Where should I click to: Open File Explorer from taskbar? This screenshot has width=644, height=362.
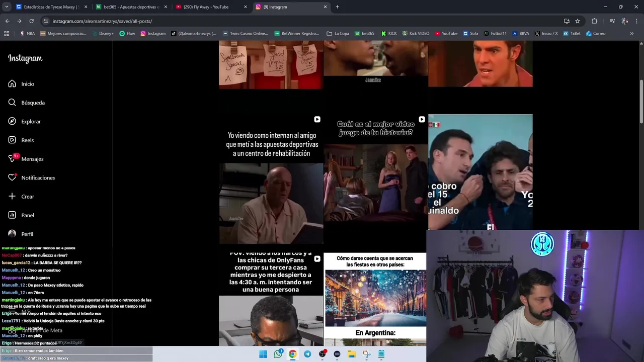point(352,354)
